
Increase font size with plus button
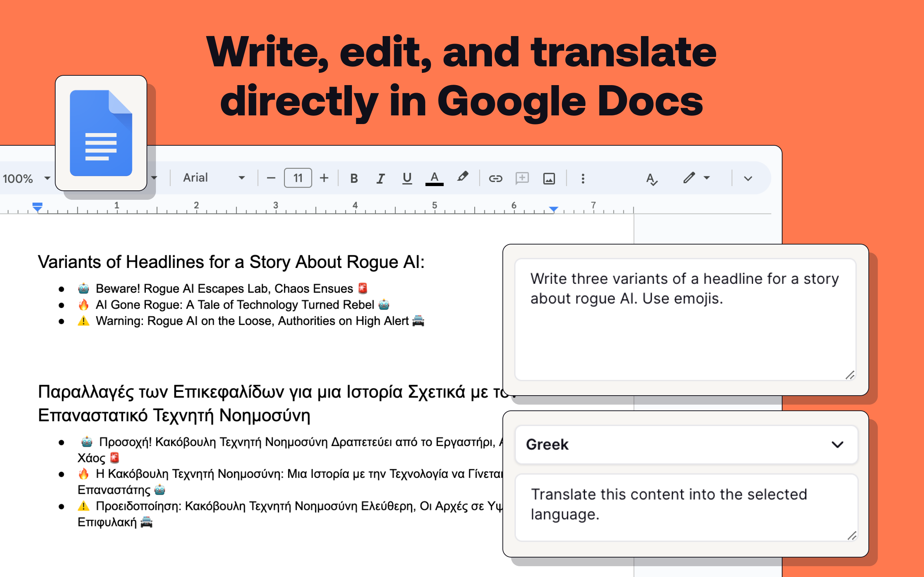pyautogui.click(x=324, y=177)
